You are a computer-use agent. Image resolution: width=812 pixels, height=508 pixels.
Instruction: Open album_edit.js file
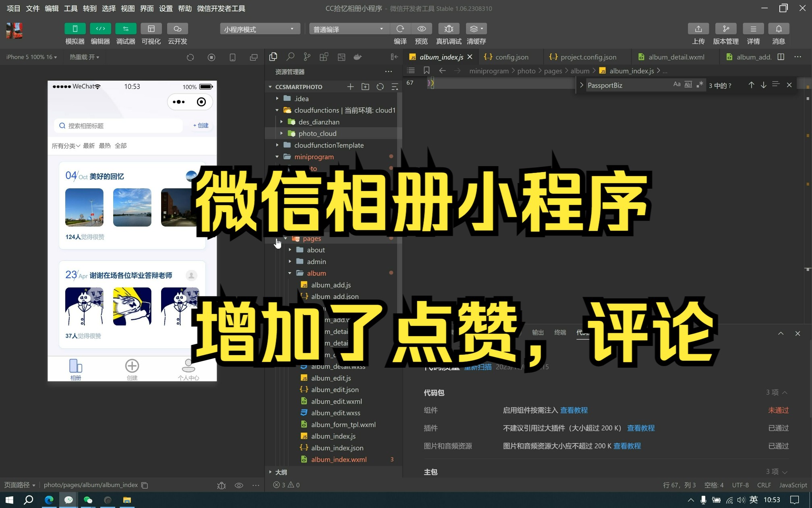(x=331, y=378)
